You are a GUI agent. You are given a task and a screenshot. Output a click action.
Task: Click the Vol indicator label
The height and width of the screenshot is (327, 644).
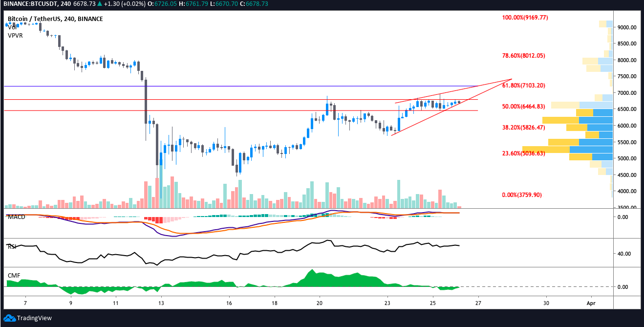(13, 27)
